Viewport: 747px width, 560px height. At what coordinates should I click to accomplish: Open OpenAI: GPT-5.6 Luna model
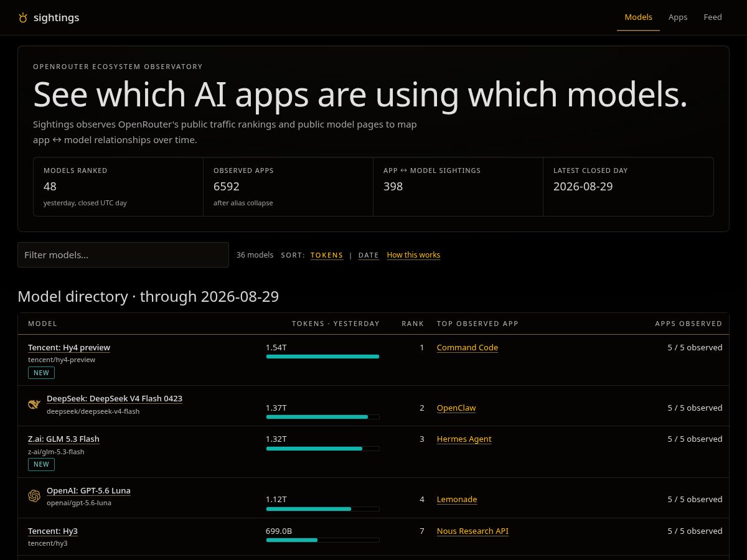point(88,490)
